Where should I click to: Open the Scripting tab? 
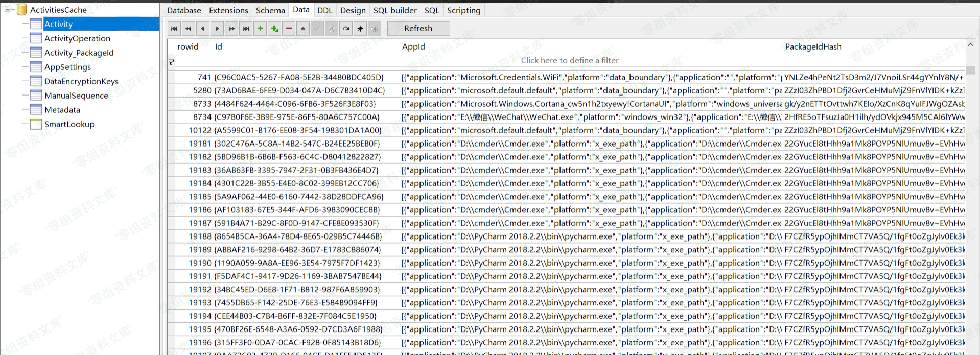coord(463,10)
